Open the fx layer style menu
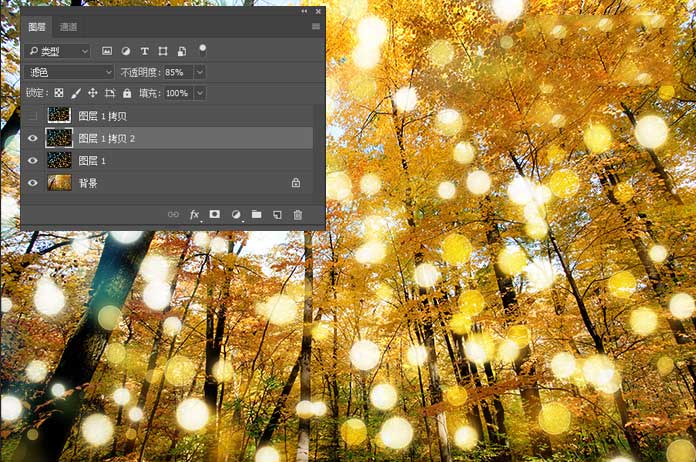696x462 pixels. coord(194,215)
